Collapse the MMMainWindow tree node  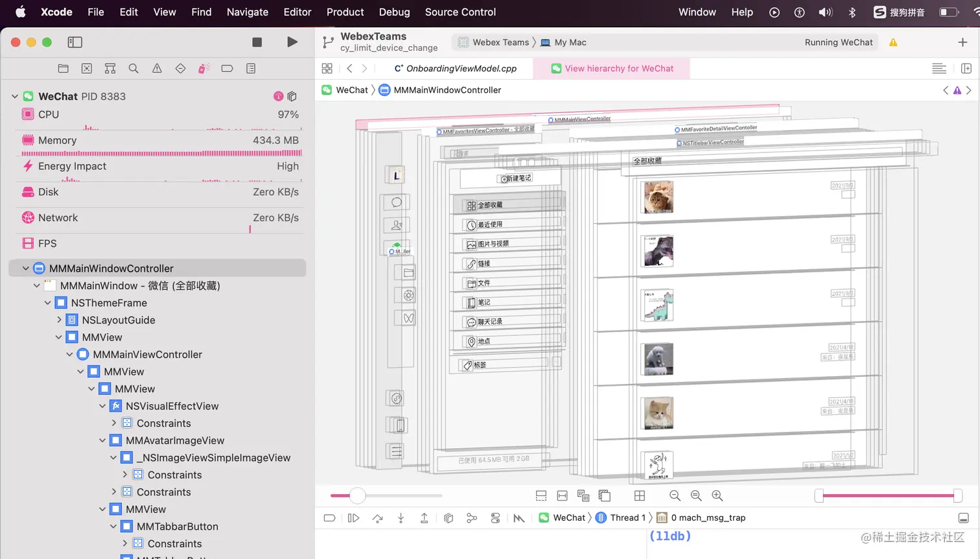coord(37,285)
